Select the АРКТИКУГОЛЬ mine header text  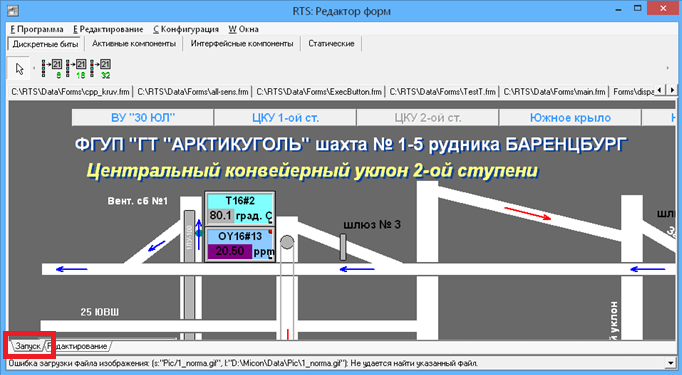[x=351, y=144]
